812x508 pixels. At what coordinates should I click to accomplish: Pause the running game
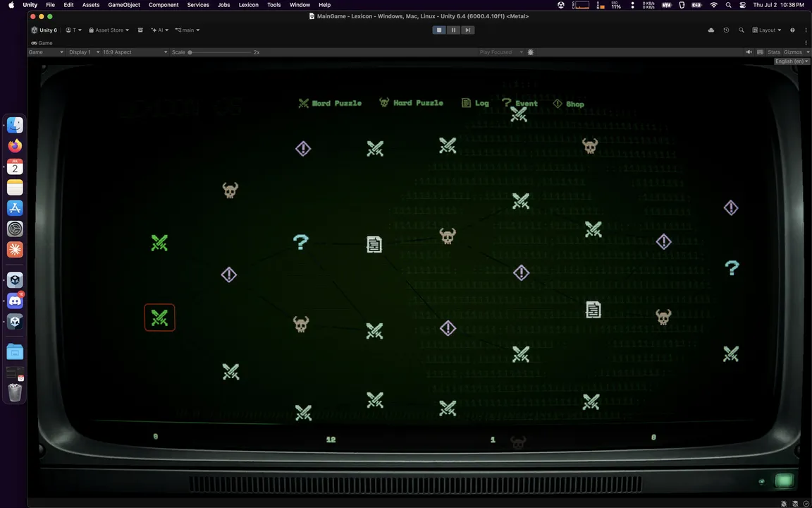453,30
